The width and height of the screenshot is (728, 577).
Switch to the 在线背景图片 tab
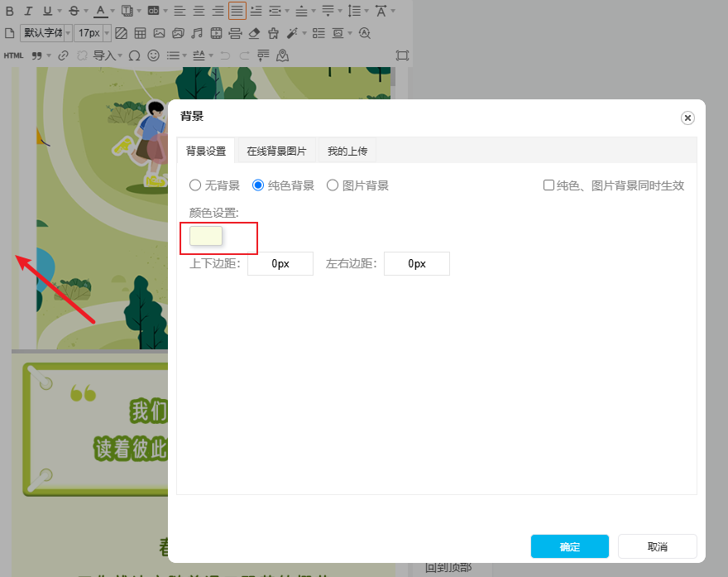[x=276, y=151]
